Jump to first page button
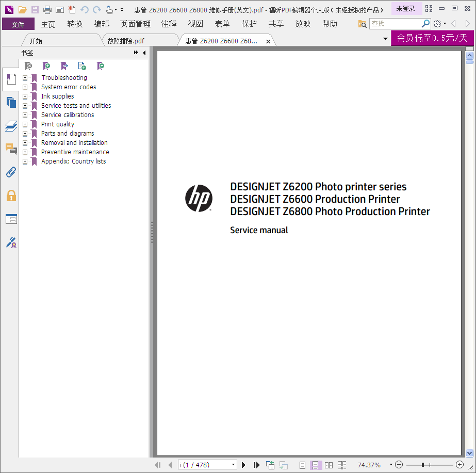Image resolution: width=476 pixels, height=473 pixels. [157, 465]
